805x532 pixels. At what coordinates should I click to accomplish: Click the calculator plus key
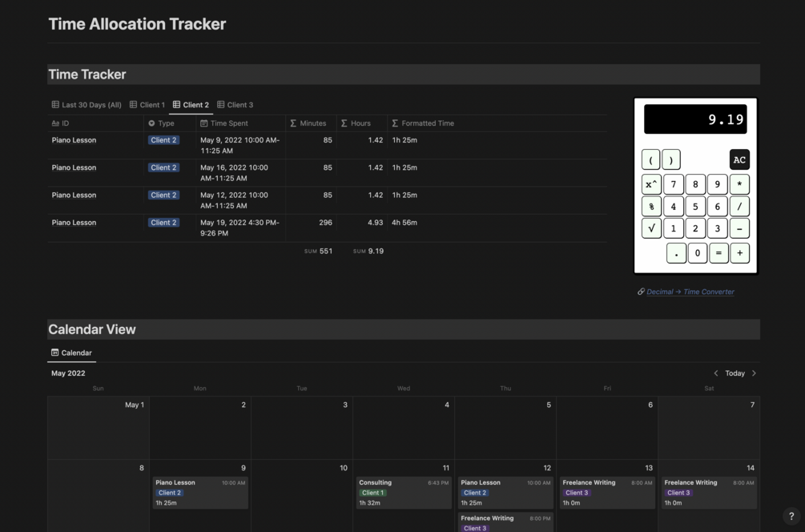point(740,253)
